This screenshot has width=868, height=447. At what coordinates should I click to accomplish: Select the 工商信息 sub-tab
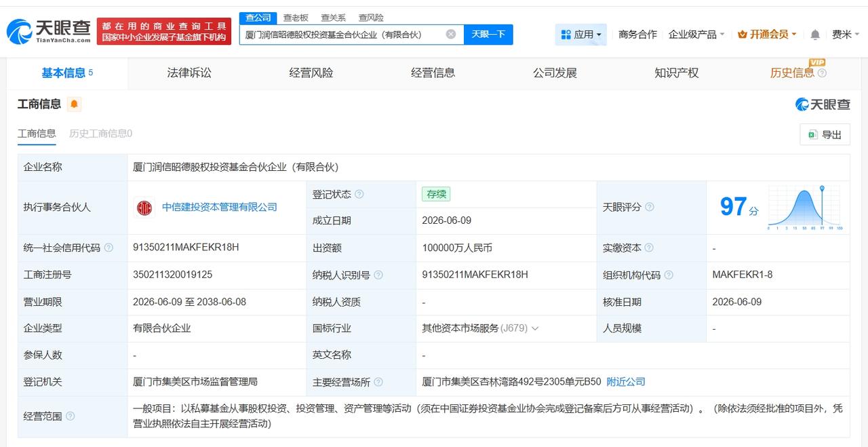tap(37, 134)
